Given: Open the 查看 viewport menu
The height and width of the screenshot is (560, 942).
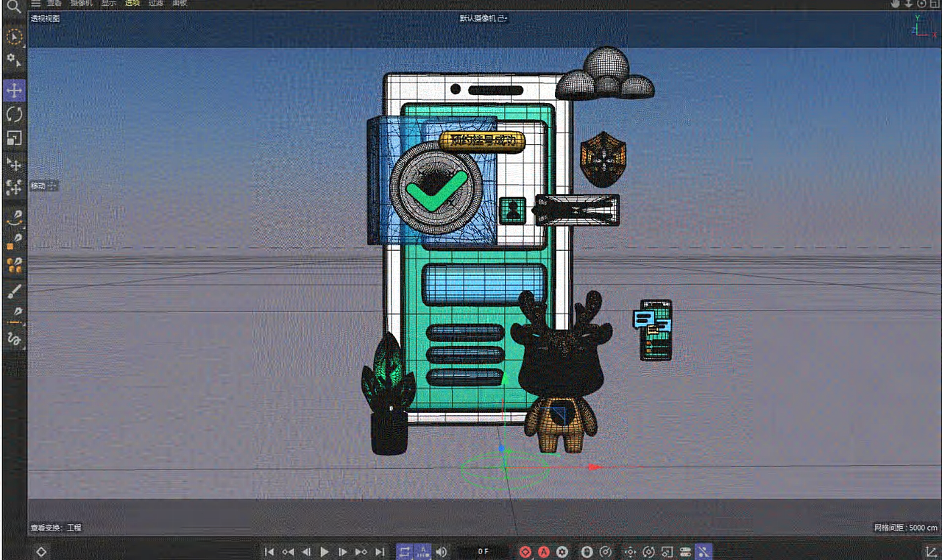Looking at the screenshot, I should click(x=54, y=3).
